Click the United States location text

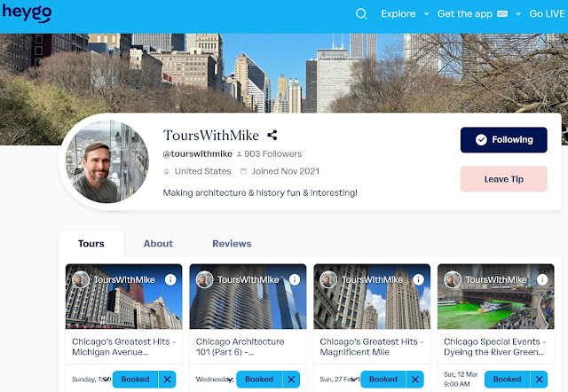pos(203,171)
